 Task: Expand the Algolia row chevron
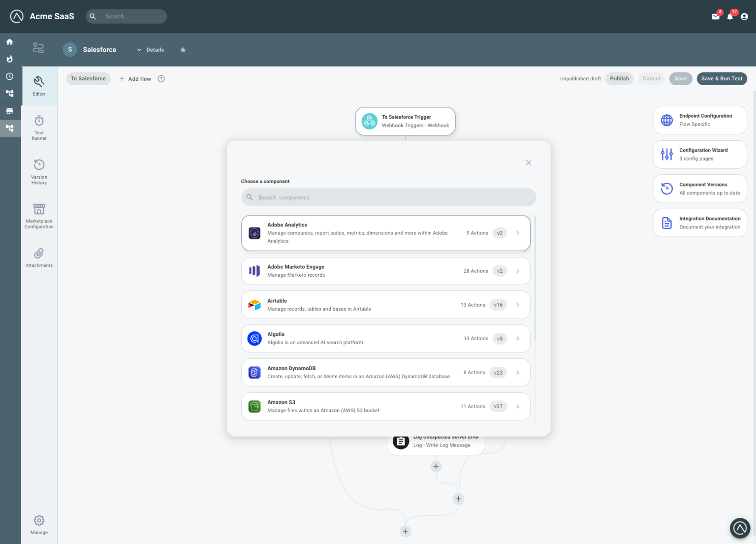[x=518, y=339]
